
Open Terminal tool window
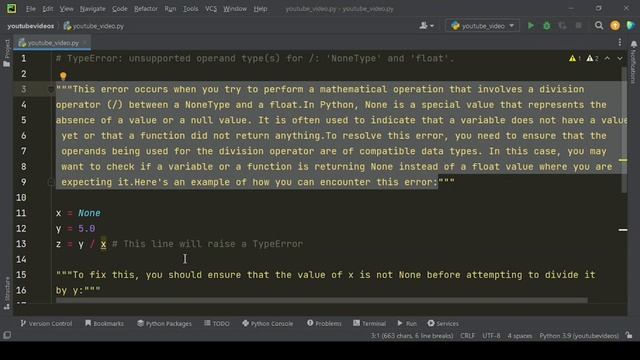click(370, 323)
